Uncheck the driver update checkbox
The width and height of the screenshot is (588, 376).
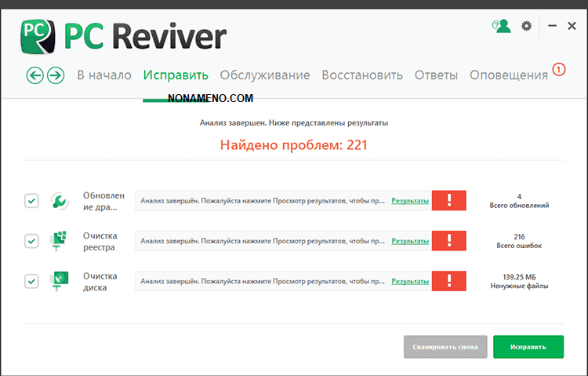pos(31,201)
